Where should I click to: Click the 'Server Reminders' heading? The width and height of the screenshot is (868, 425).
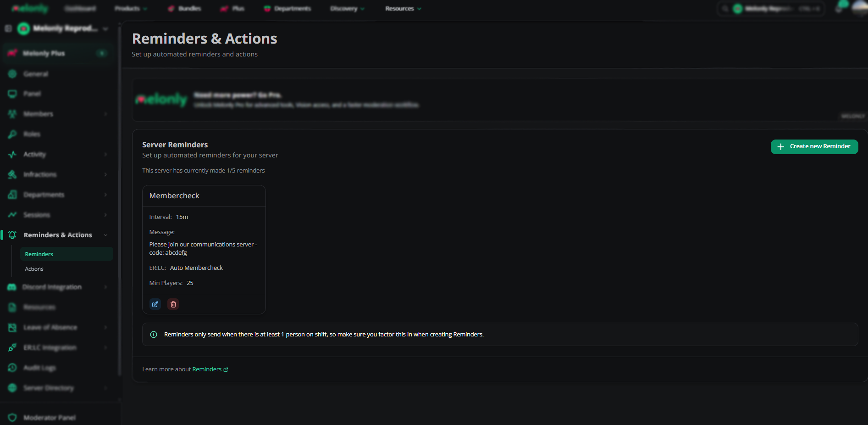175,145
